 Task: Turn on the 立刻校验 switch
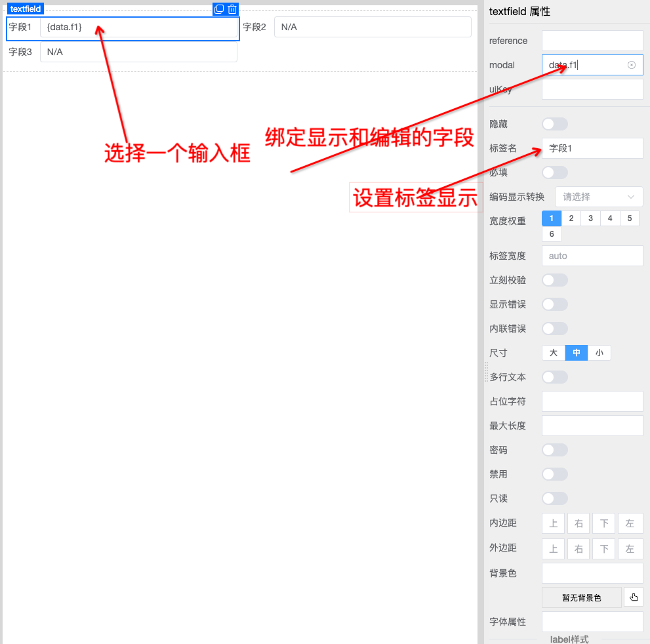pyautogui.click(x=555, y=280)
